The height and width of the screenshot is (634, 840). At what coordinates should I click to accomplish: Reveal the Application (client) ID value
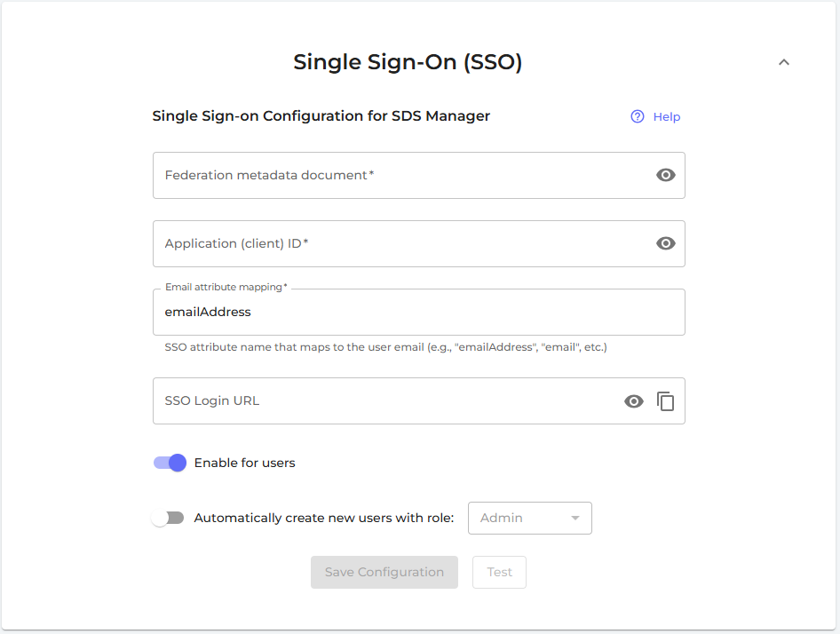[666, 243]
